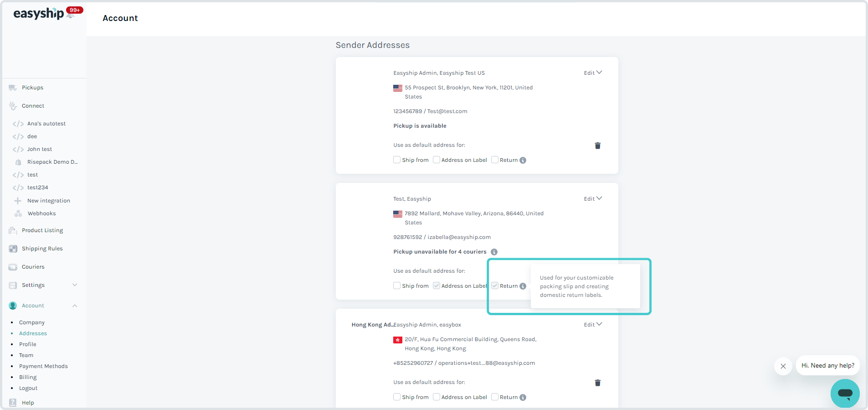Viewport: 868px width, 410px height.
Task: Check Ship from for Mohave Valley address
Action: [397, 286]
